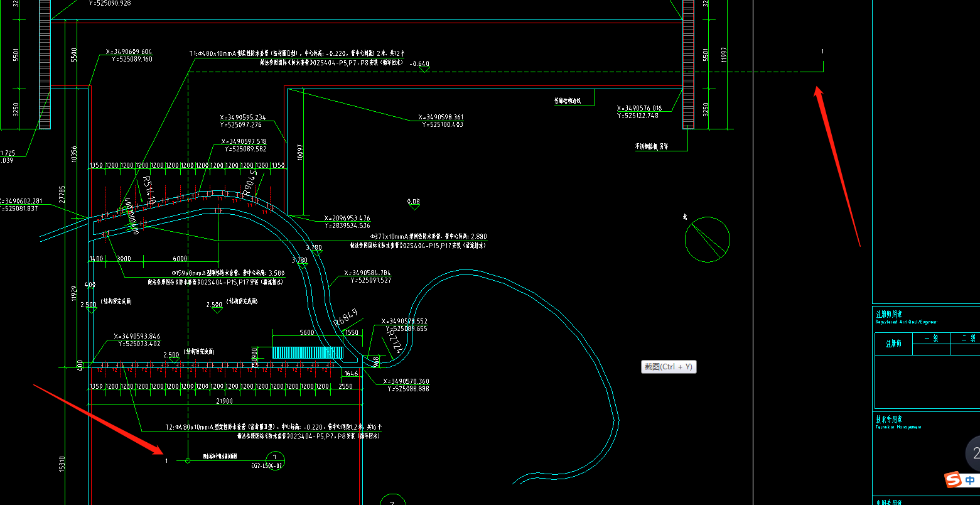Screen dimensions: 980x505
Task: Select coordinate label X=2096953.476
Action: (x=347, y=219)
